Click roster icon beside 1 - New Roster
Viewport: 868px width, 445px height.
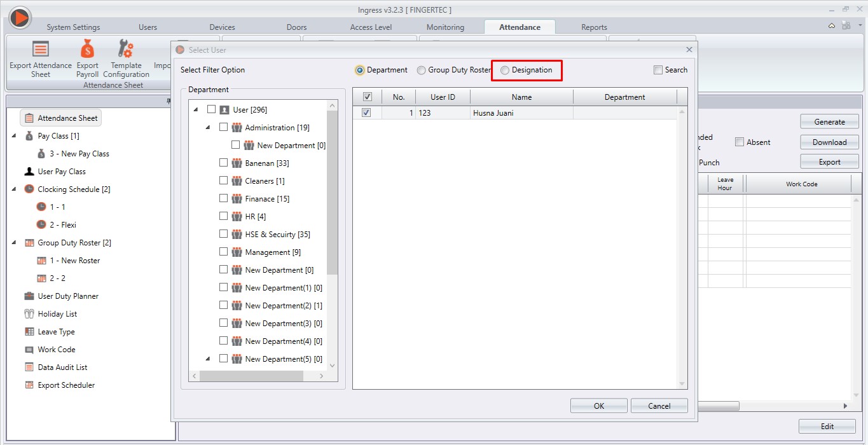click(41, 261)
